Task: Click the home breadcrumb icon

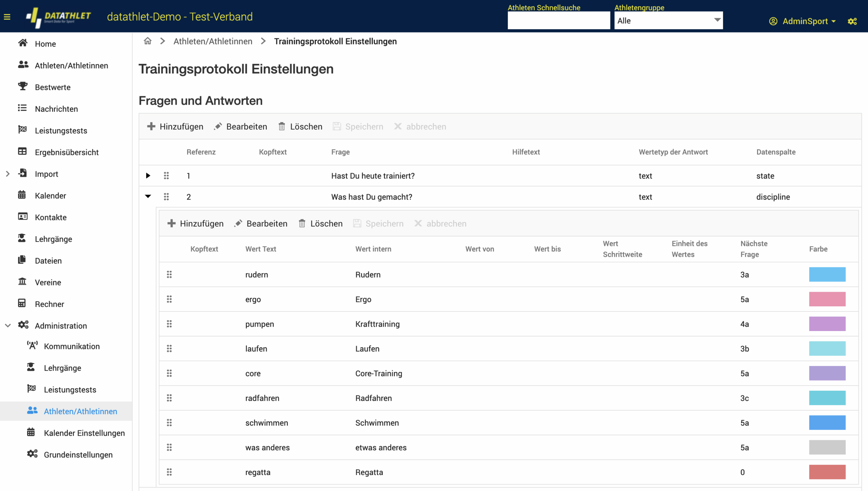Action: tap(147, 41)
